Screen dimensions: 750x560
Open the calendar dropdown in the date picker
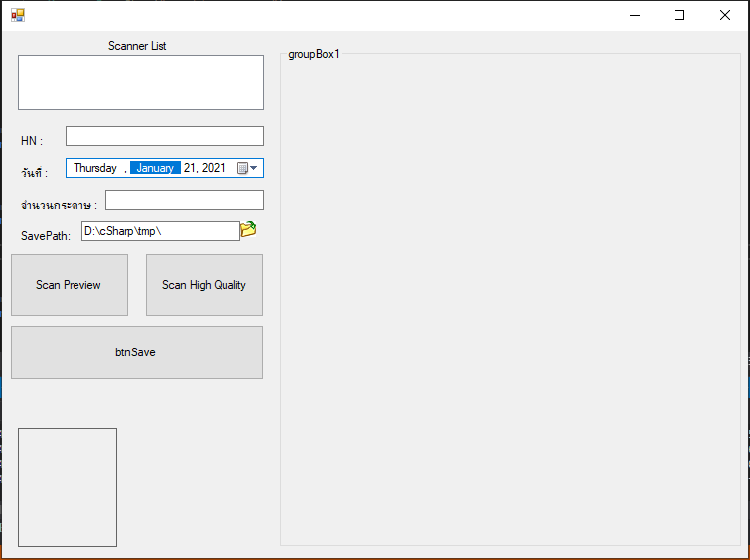pos(247,168)
